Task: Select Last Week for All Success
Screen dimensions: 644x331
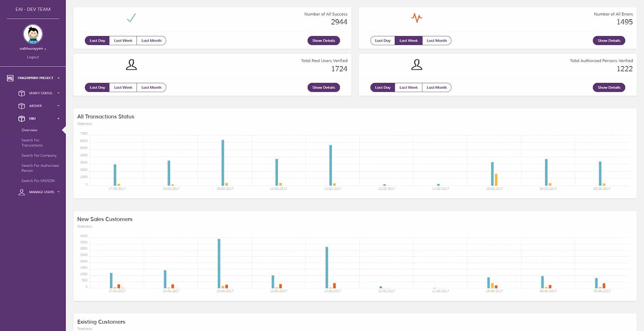Action: [123, 40]
